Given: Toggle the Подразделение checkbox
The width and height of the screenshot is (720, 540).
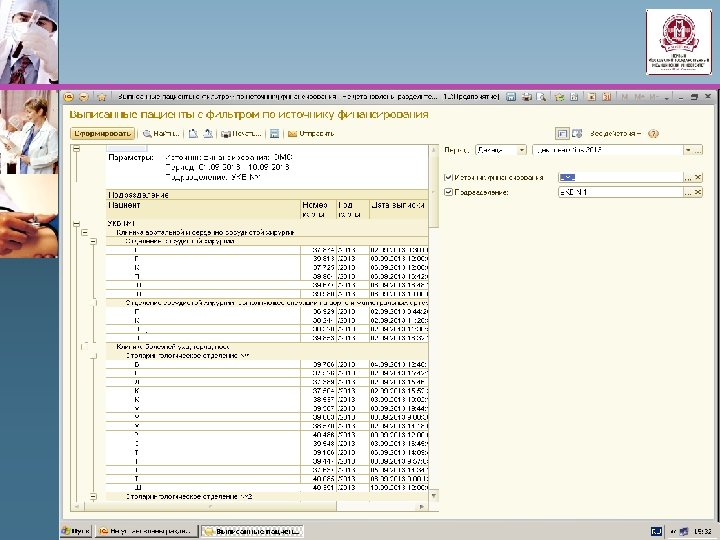Looking at the screenshot, I should click(x=447, y=191).
